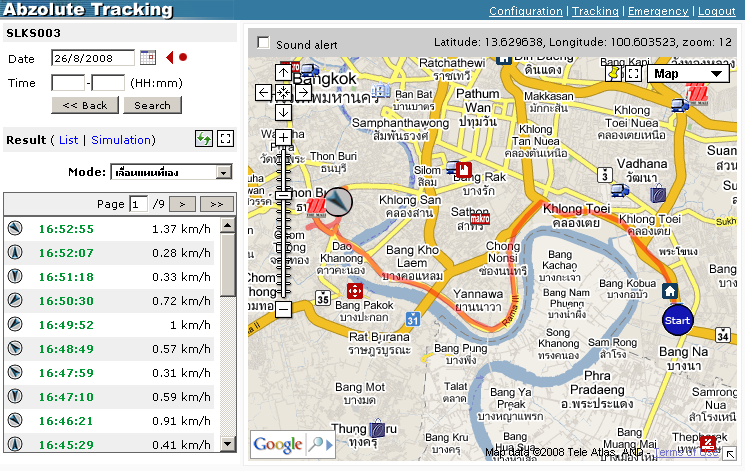
Task: Click the page number input field
Action: click(139, 204)
